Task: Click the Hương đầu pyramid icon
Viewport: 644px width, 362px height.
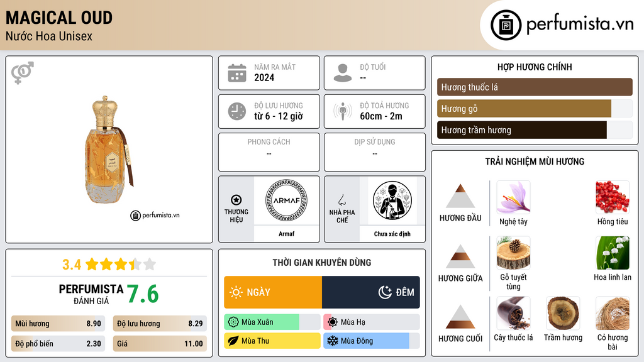Action: point(460,196)
